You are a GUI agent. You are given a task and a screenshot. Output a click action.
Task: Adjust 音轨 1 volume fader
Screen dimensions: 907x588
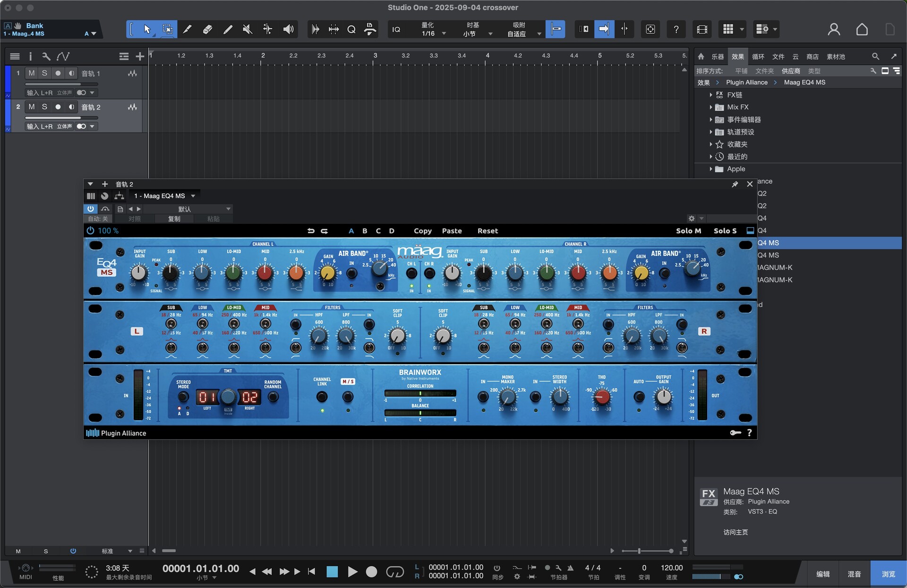point(61,84)
